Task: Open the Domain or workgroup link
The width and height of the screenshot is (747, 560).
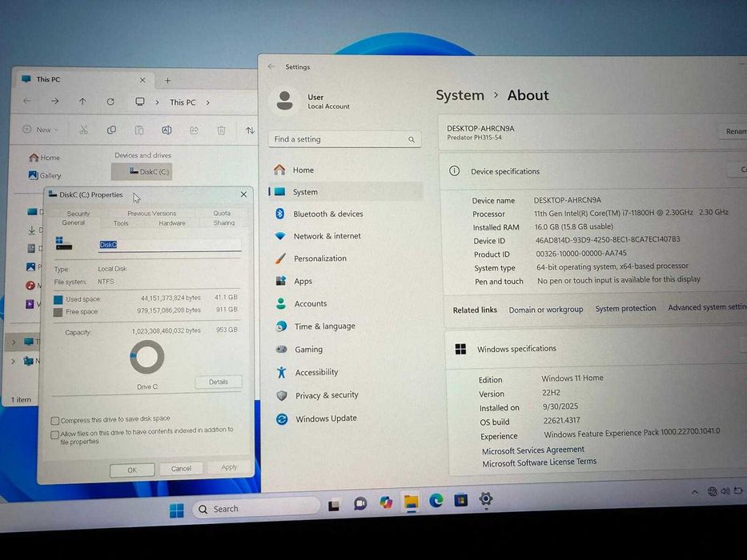Action: (545, 310)
